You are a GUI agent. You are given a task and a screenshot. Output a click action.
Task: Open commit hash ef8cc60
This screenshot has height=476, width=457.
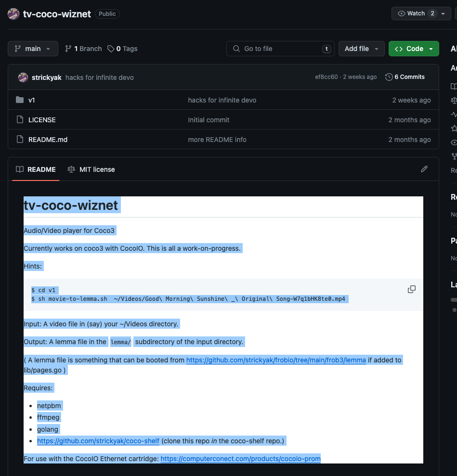pos(326,77)
